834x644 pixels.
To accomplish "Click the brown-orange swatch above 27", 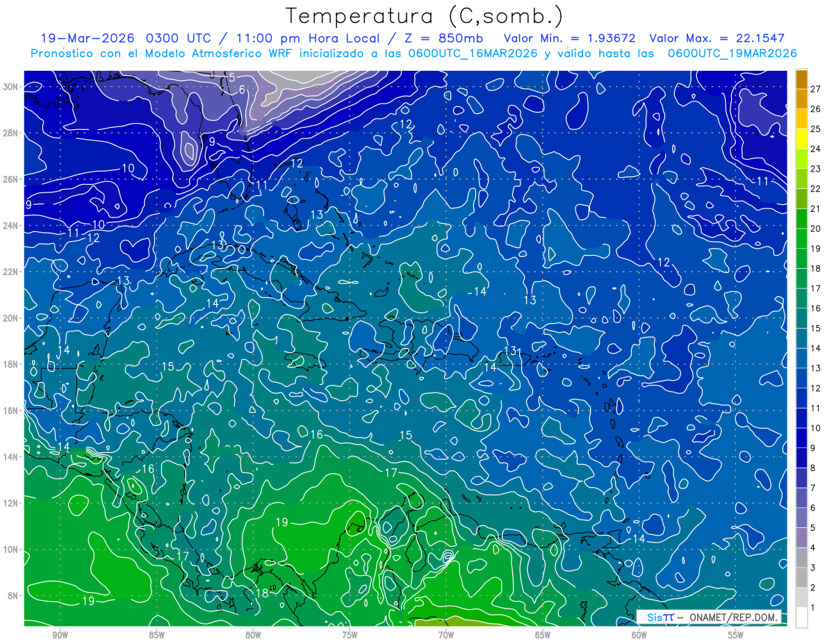I will coord(801,79).
